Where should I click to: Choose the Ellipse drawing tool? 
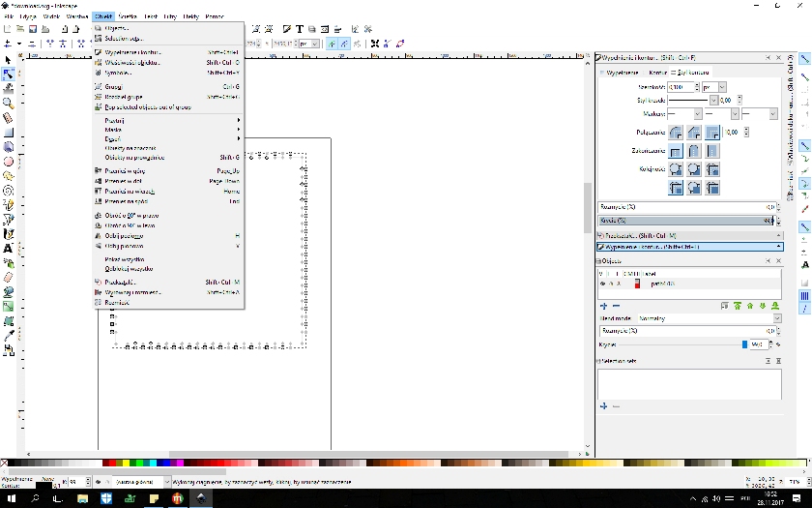click(8, 162)
